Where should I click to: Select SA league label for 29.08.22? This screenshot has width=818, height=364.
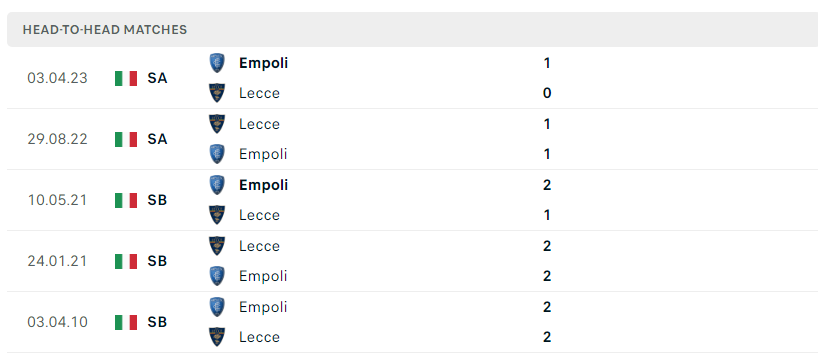click(x=157, y=139)
